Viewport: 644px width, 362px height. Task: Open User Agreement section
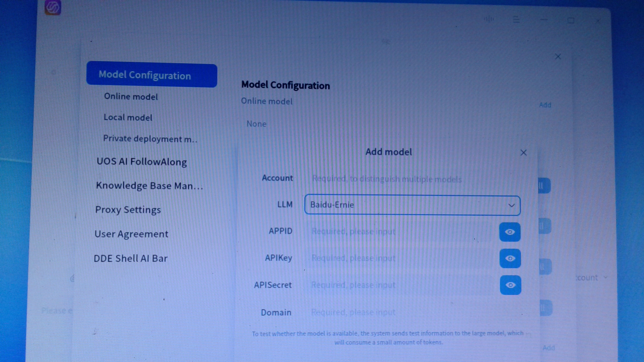tap(131, 234)
